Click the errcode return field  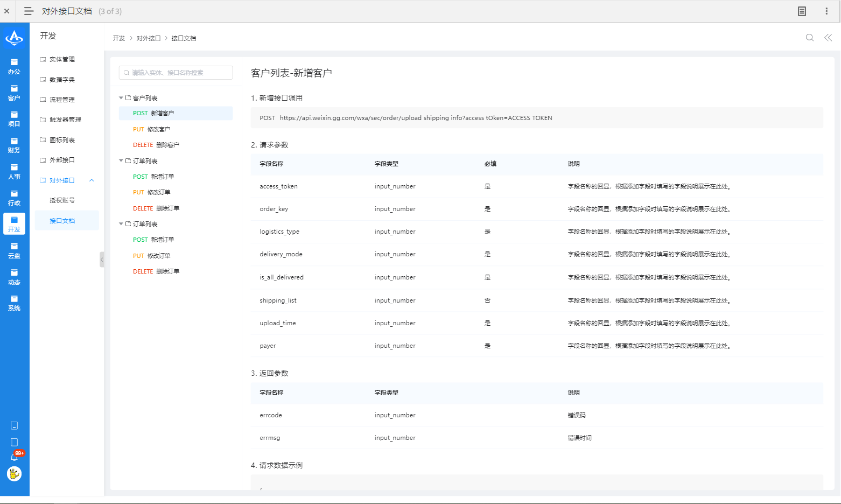pos(271,415)
